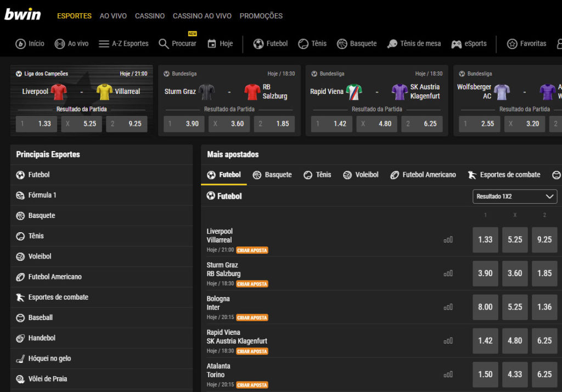562x392 pixels.
Task: Open Liverpool jersey in Liga dos Campeões card
Action: click(59, 92)
